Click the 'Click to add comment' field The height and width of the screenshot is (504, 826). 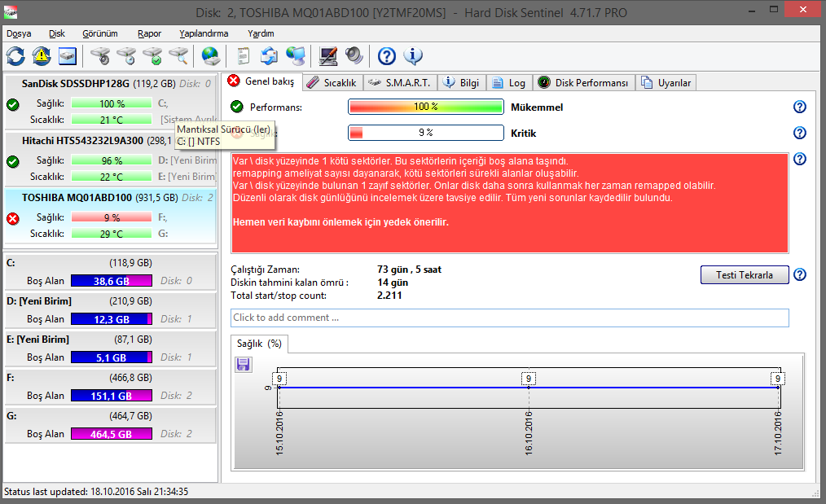pos(509,318)
